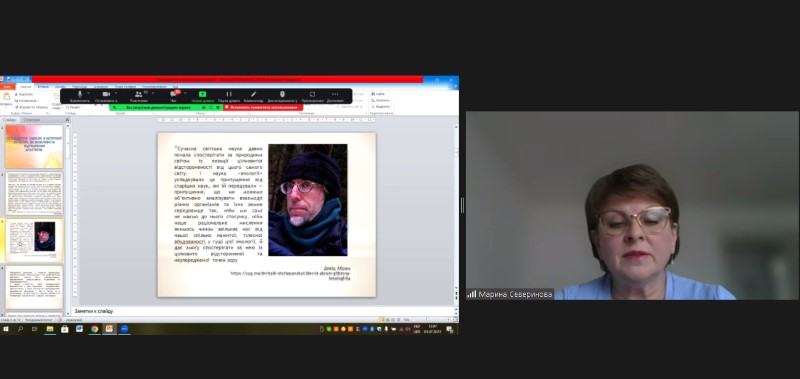The height and width of the screenshot is (379, 800).
Task: Switch to Структура tab in slide pane
Action: click(x=32, y=120)
